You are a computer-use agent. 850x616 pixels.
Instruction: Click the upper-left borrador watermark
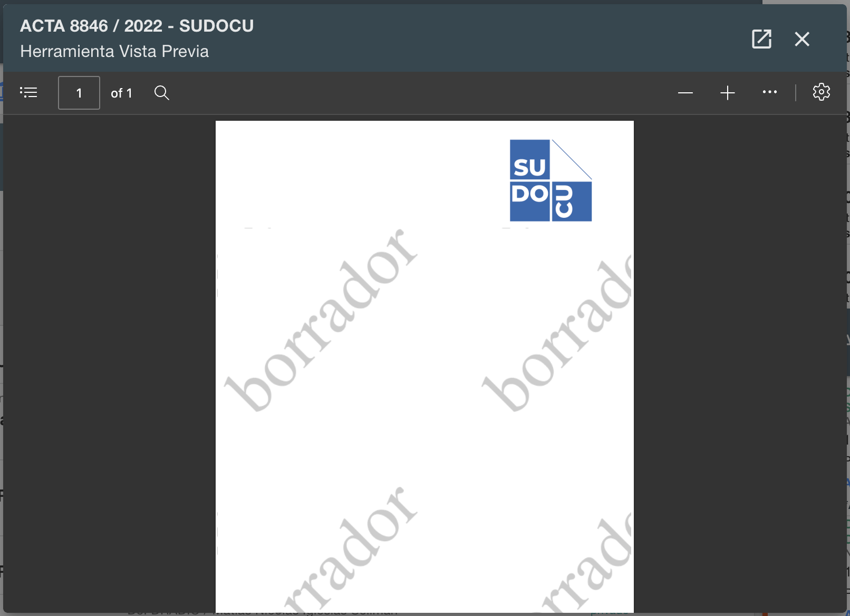pos(321,320)
